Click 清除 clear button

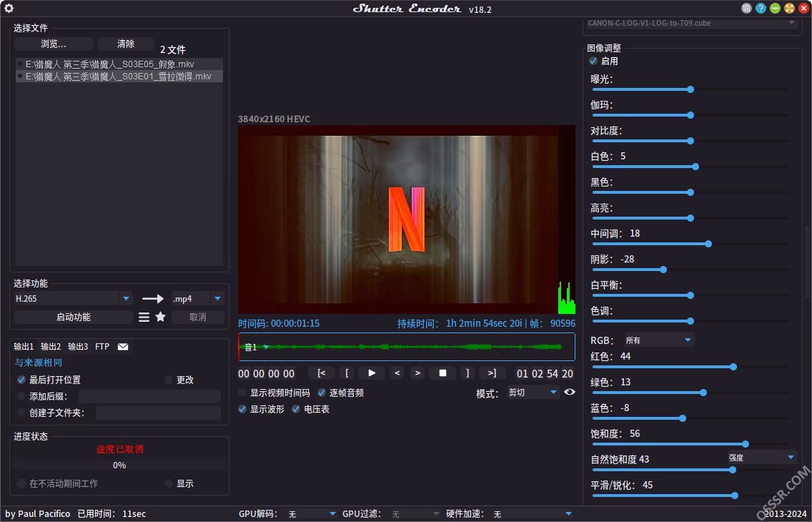126,44
